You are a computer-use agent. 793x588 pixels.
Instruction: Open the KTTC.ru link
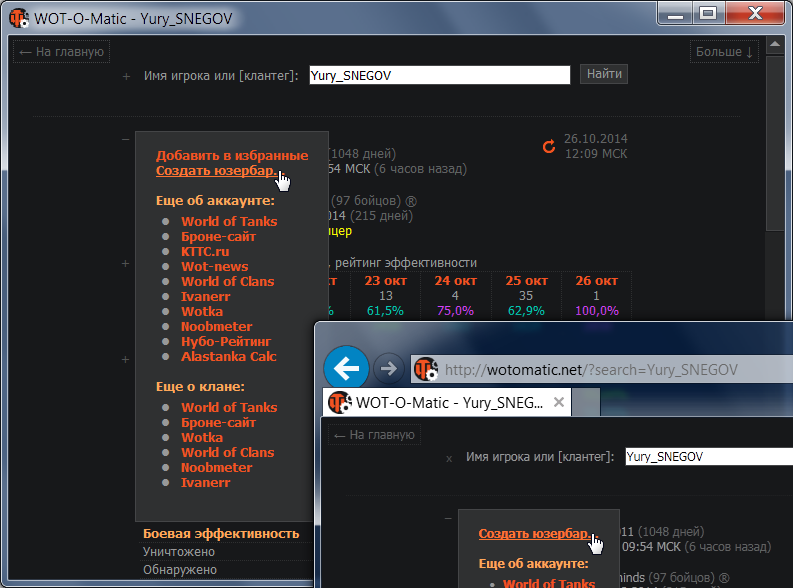point(205,251)
